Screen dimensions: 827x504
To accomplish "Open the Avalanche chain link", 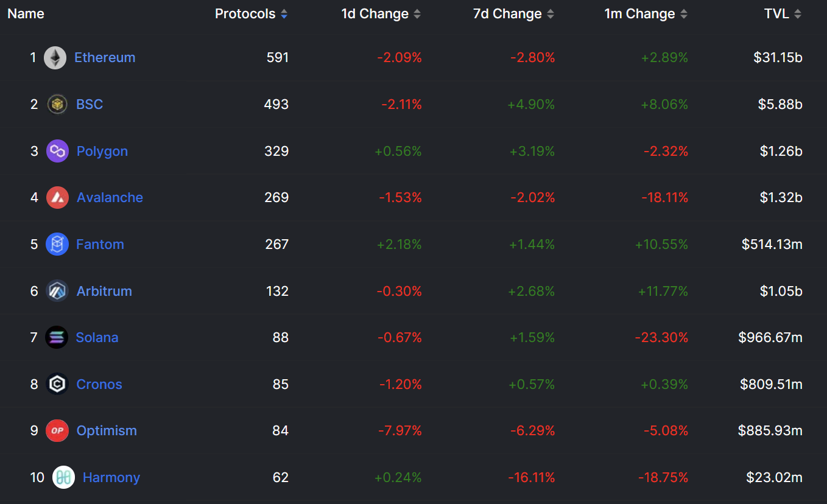I will 110,198.
